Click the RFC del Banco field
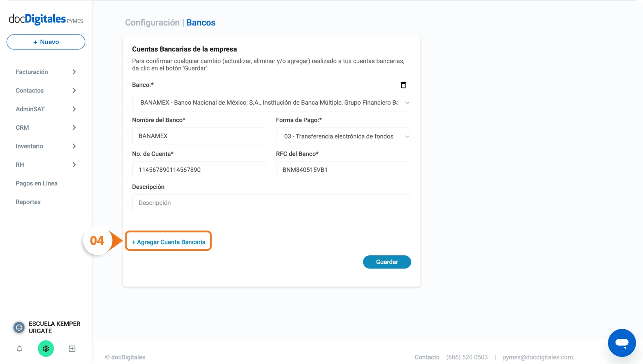This screenshot has height=364, width=643. pos(343,170)
